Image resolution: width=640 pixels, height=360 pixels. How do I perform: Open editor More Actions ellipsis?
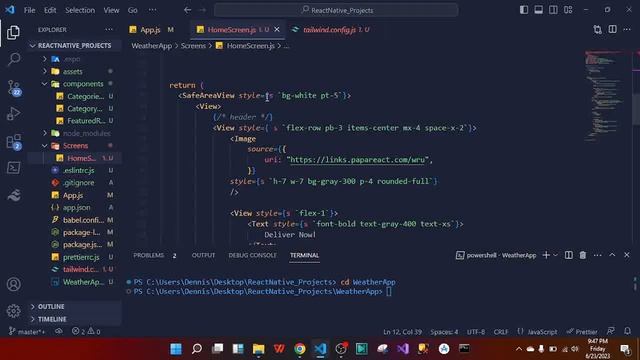click(x=627, y=29)
